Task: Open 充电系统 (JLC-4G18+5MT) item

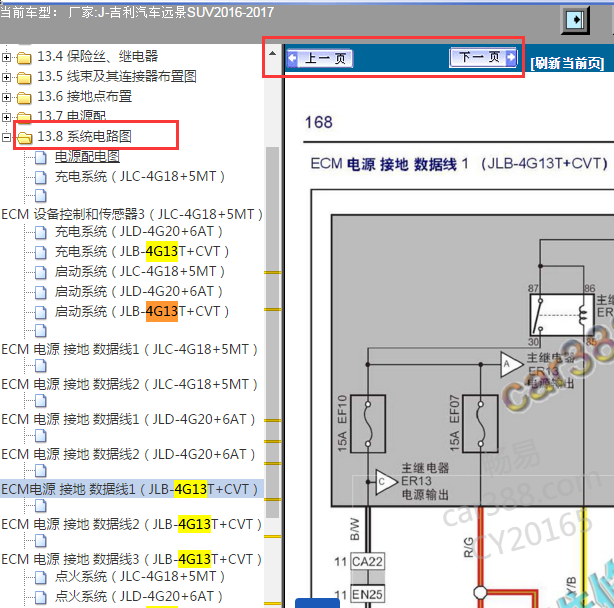Action: point(140,177)
